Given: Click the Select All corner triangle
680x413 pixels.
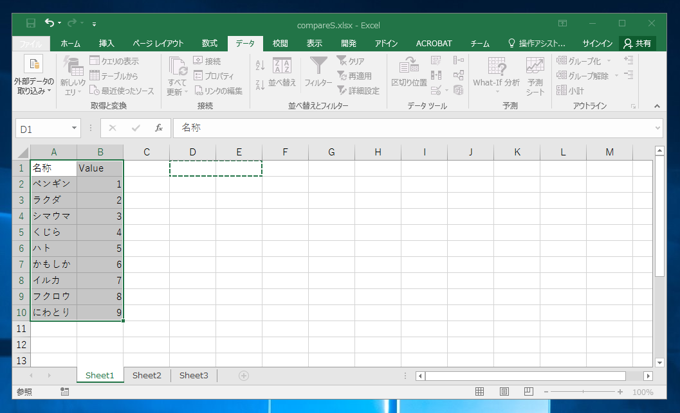Looking at the screenshot, I should pos(22,152).
